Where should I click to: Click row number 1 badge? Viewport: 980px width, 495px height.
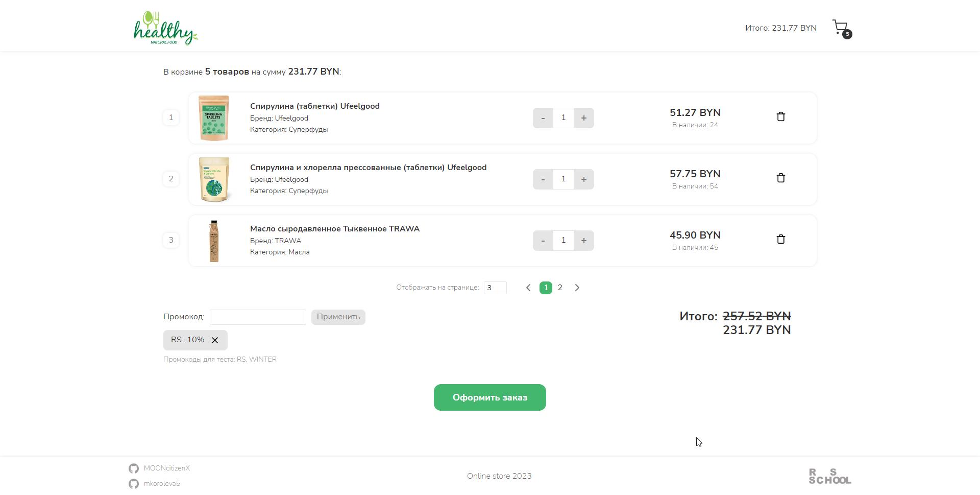coord(171,117)
